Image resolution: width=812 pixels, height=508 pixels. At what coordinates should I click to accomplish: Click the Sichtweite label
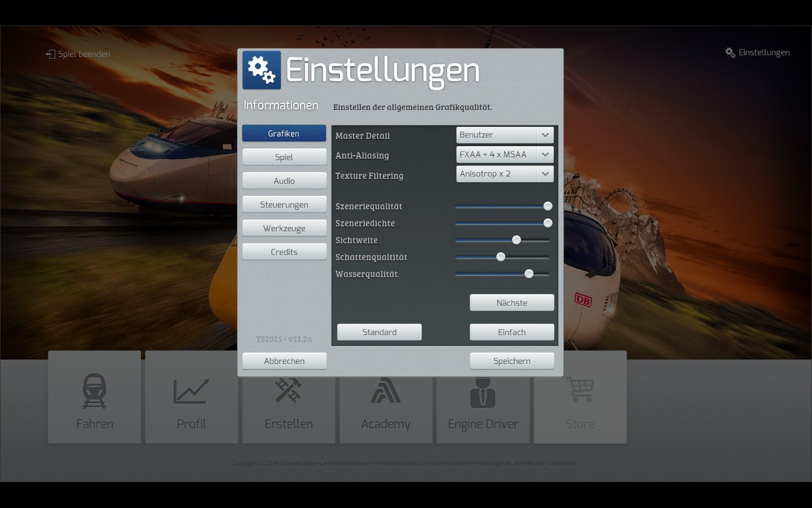[x=356, y=240]
